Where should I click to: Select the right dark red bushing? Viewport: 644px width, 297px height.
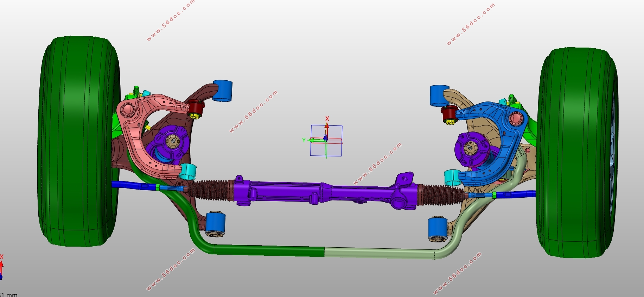click(x=449, y=113)
